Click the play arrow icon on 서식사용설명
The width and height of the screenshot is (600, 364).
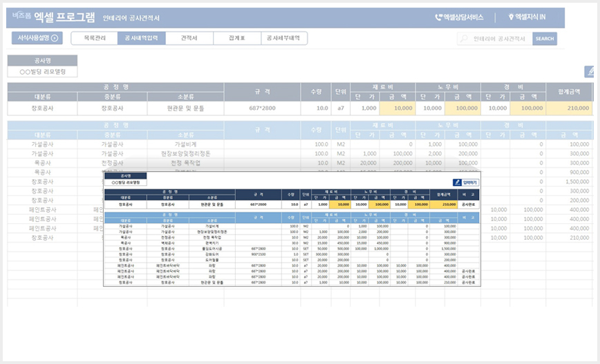point(55,38)
